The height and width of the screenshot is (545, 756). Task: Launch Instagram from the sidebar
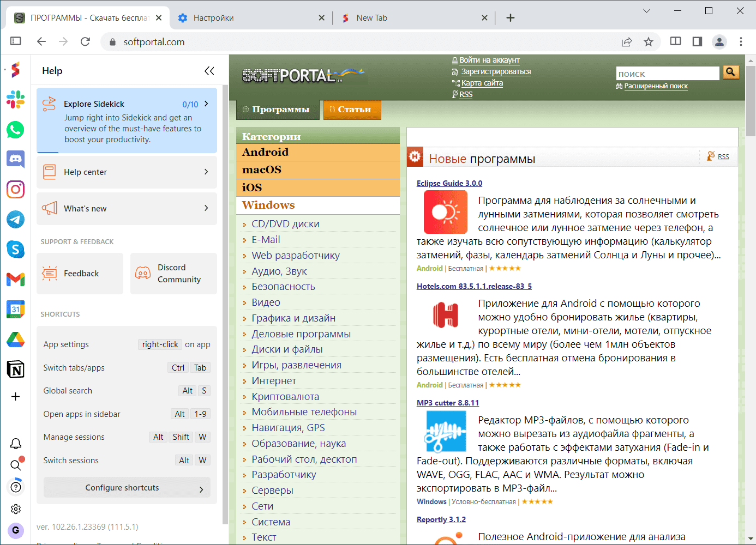(x=15, y=189)
